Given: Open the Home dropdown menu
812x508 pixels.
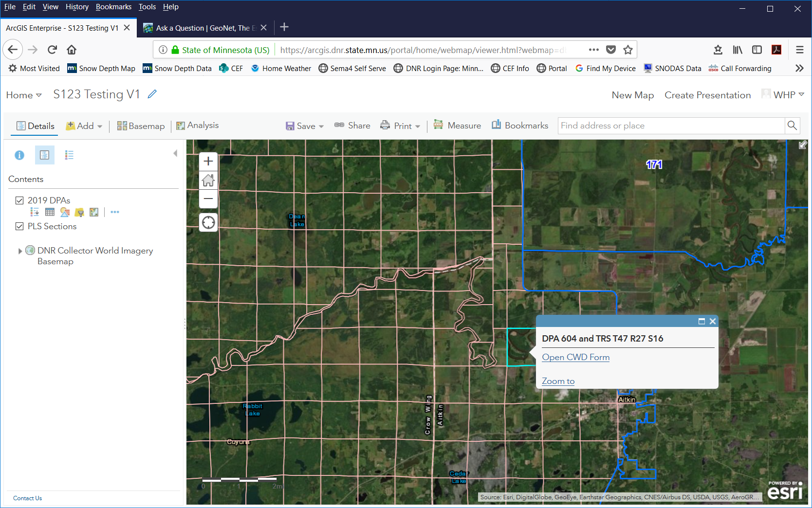Looking at the screenshot, I should tap(24, 95).
